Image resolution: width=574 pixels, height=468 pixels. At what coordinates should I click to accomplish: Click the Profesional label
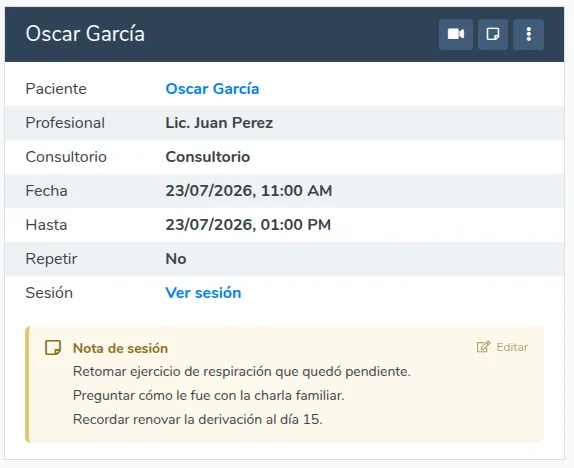[65, 123]
